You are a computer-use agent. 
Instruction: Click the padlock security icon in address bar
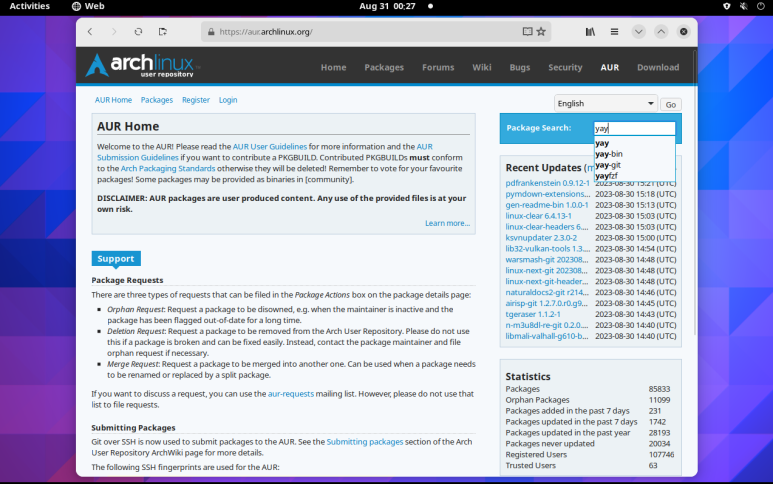pyautogui.click(x=211, y=32)
